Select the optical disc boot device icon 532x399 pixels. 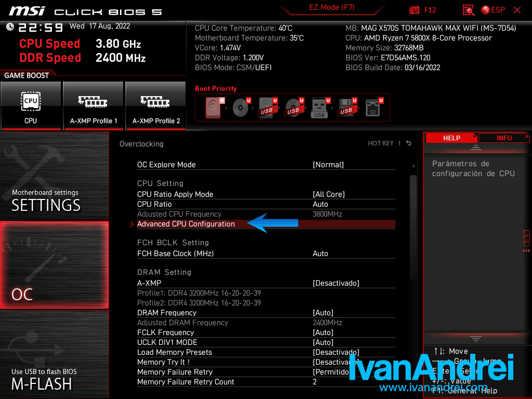point(241,108)
